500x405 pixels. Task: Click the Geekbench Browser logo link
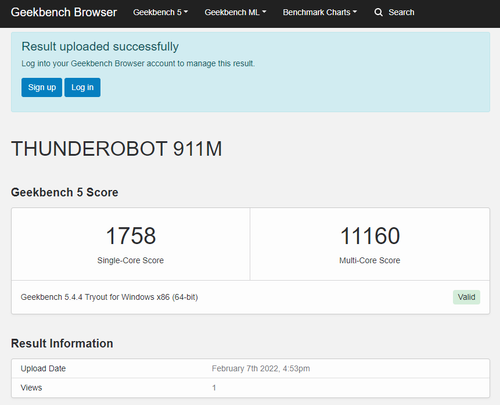pyautogui.click(x=64, y=12)
